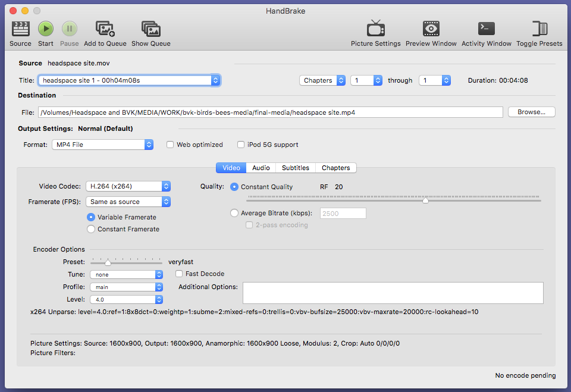The image size is (571, 392).
Task: Open the Video Codec H.264 dropdown
Action: 128,186
